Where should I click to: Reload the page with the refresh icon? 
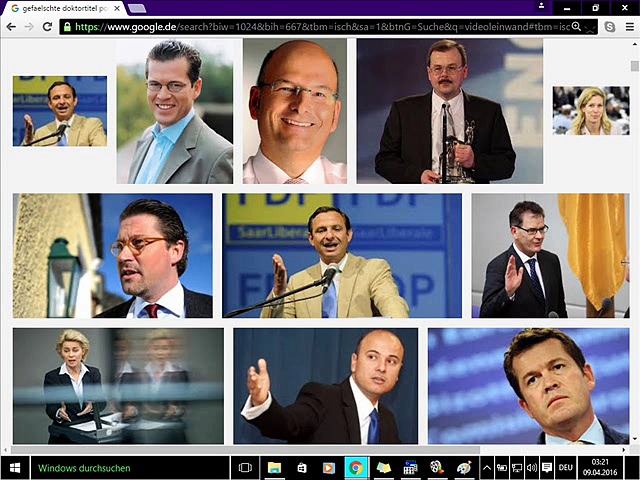click(x=47, y=26)
